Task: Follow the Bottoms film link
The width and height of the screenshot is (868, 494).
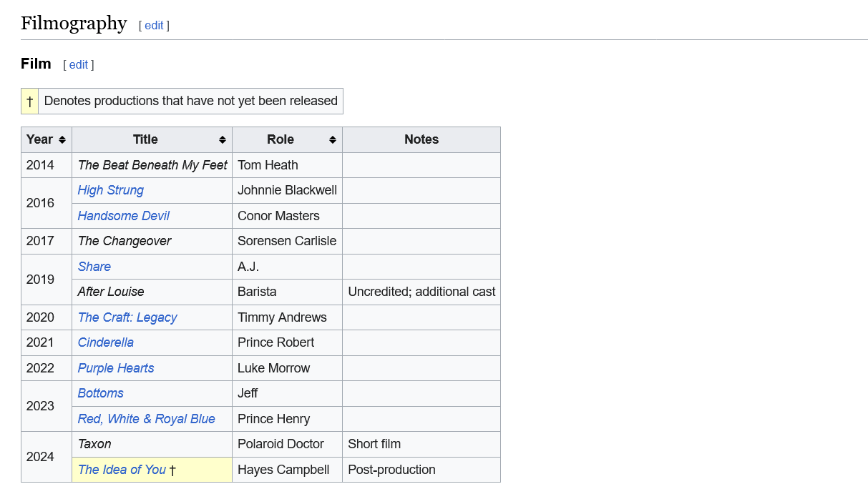Action: (100, 393)
